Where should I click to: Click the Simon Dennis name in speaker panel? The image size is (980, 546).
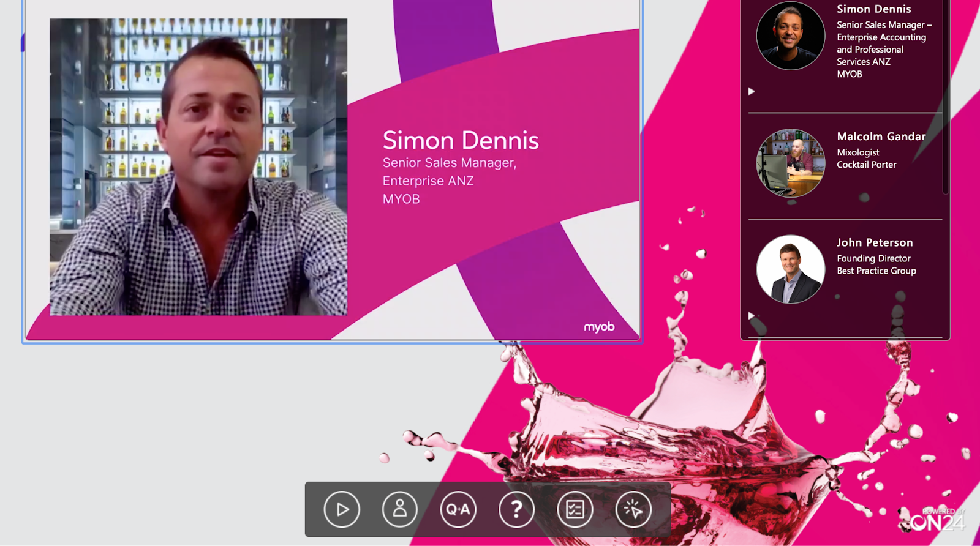874,9
